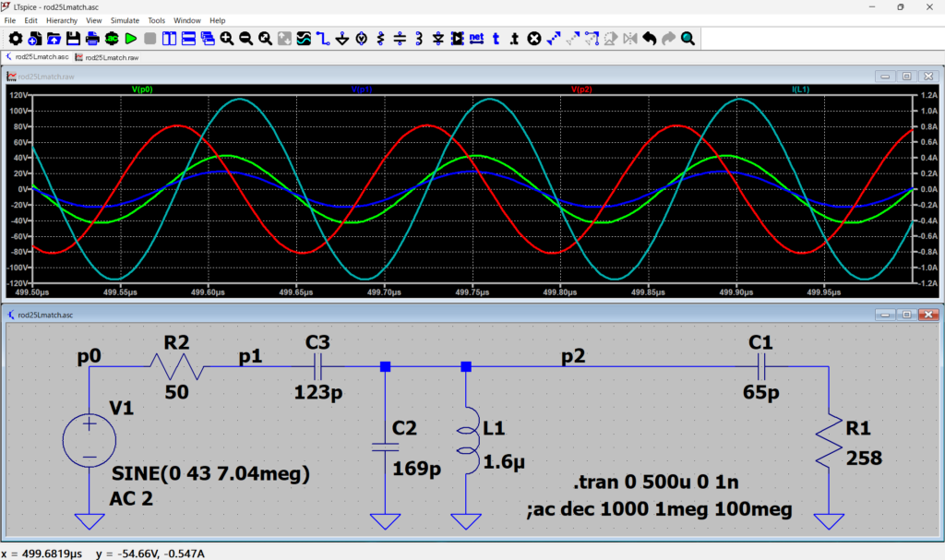Viewport: 945px width, 560px height.
Task: Select the delete tool icon
Action: click(534, 39)
